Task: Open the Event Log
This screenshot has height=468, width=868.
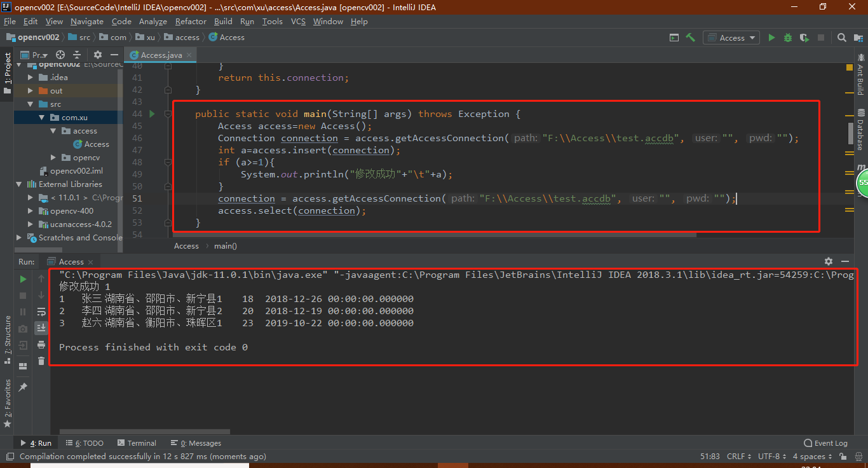Action: (x=825, y=443)
